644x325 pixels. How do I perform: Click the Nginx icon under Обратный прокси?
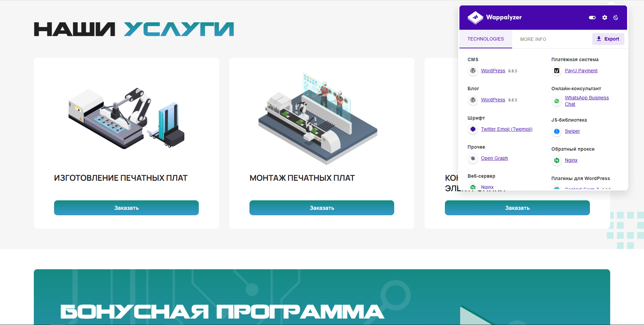pyautogui.click(x=557, y=160)
